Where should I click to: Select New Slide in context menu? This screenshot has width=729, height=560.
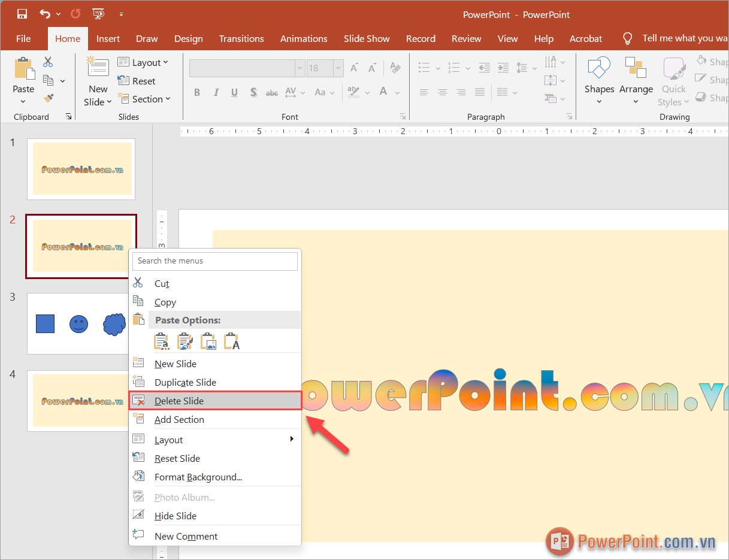coord(215,364)
